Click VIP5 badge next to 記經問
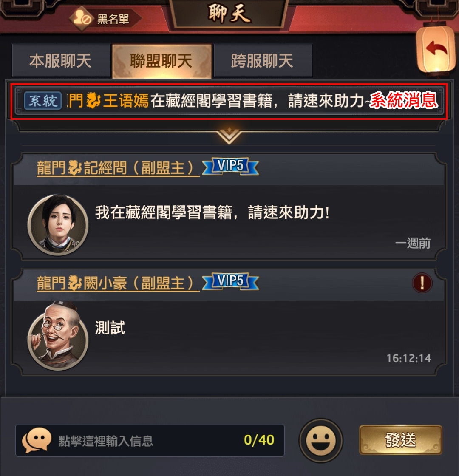This screenshot has height=476, width=459. click(x=230, y=166)
